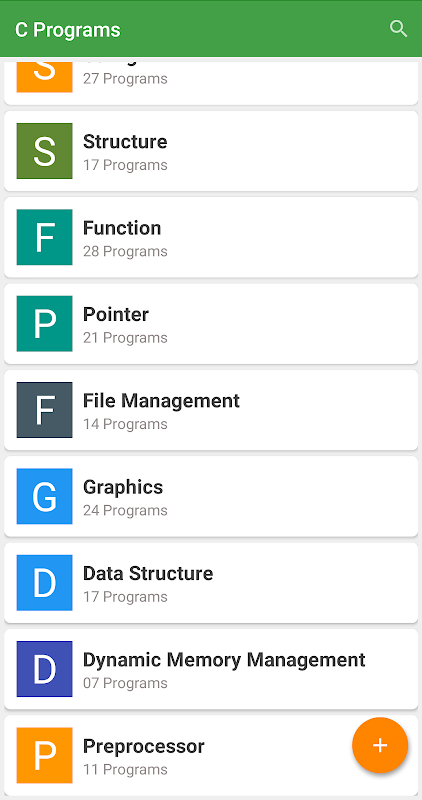Tap the orange plus floating button
This screenshot has width=422, height=800.
(x=380, y=745)
